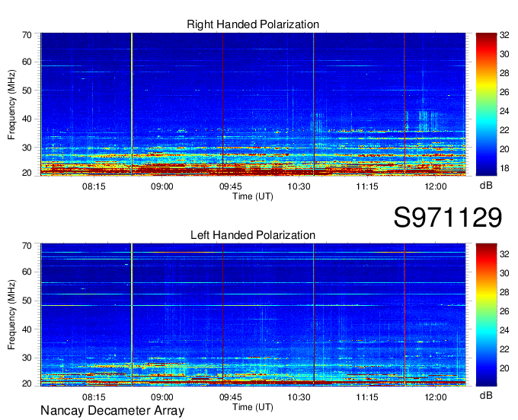
Task: Click the 20 MHz tick on top plot
Action: (27, 173)
